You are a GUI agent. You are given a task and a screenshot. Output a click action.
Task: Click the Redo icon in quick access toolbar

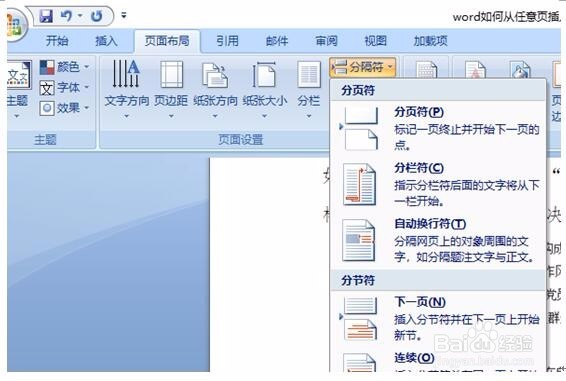[96, 16]
